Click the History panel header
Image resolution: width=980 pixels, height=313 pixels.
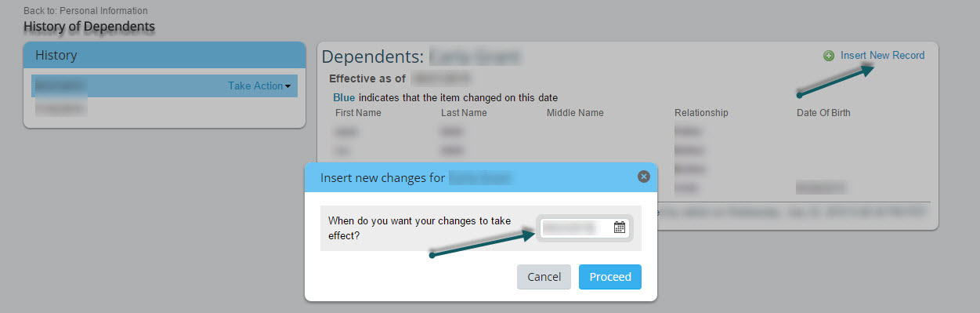tap(165, 55)
